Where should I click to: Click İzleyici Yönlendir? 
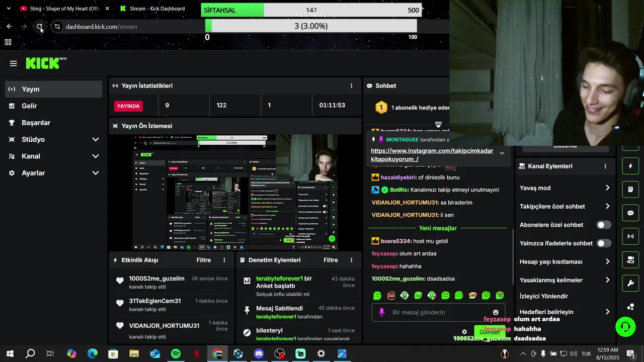click(x=544, y=297)
